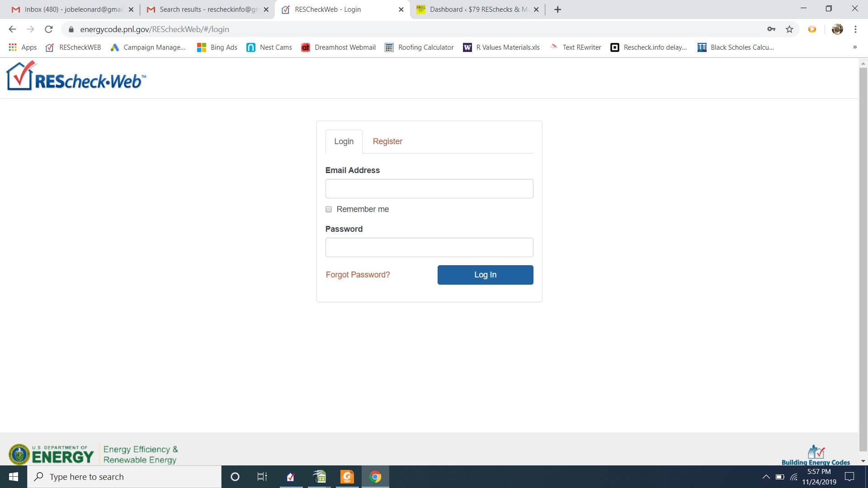Open Windows Task View icon
This screenshot has width=868, height=488.
point(262,477)
